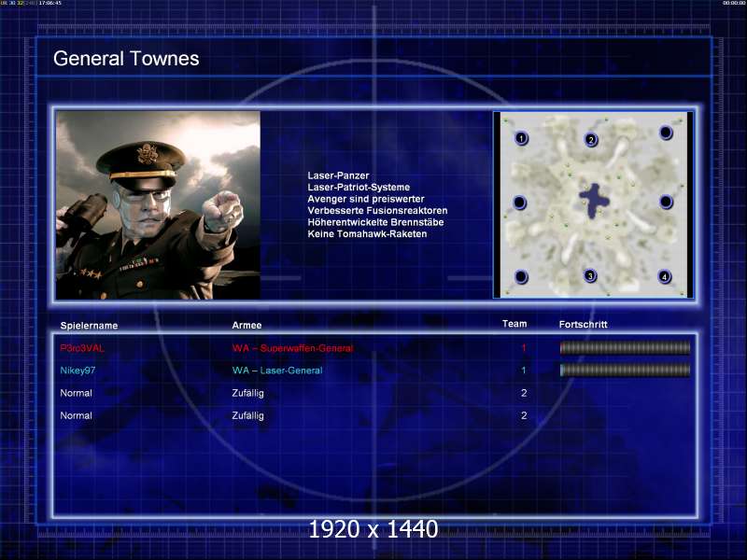
Task: Click the team number for P3ro3VAL
Action: pyautogui.click(x=524, y=348)
